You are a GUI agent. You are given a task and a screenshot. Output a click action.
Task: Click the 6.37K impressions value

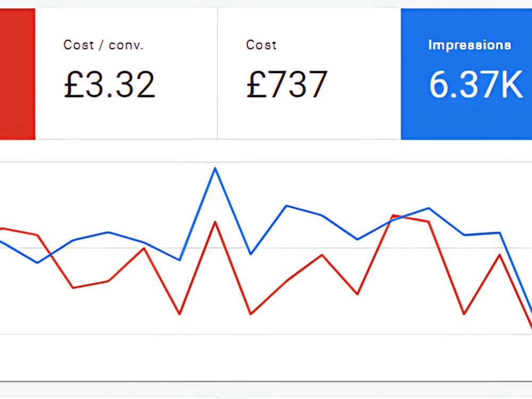(x=476, y=85)
